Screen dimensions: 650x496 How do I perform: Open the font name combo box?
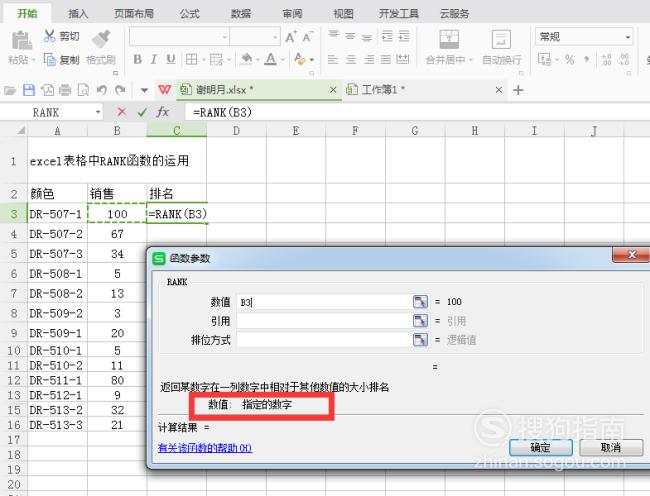tap(179, 37)
